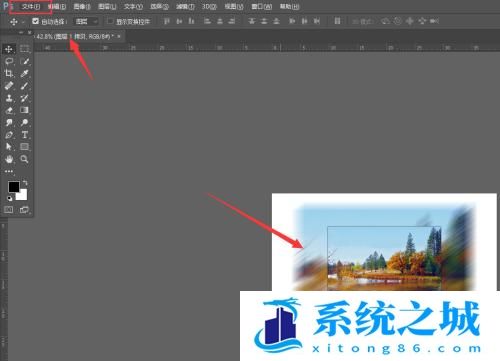Select the Crop tool
The width and height of the screenshot is (500, 361).
pos(9,74)
